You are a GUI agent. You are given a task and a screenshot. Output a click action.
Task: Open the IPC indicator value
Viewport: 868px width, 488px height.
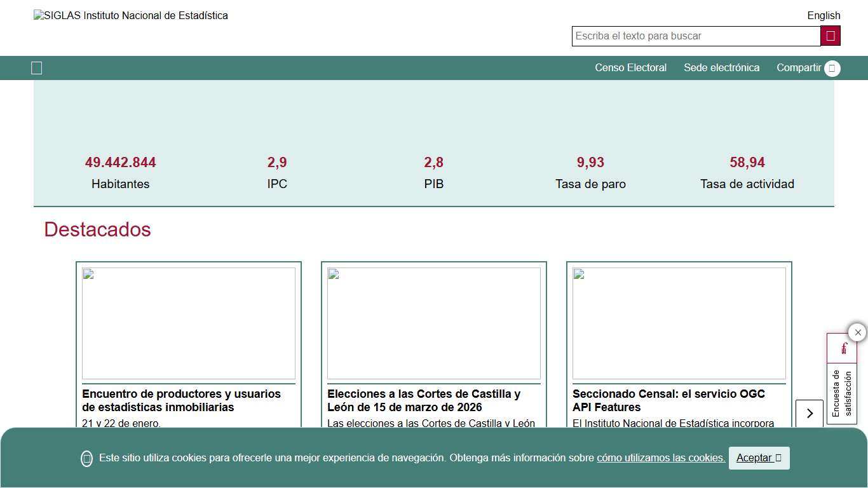(277, 163)
